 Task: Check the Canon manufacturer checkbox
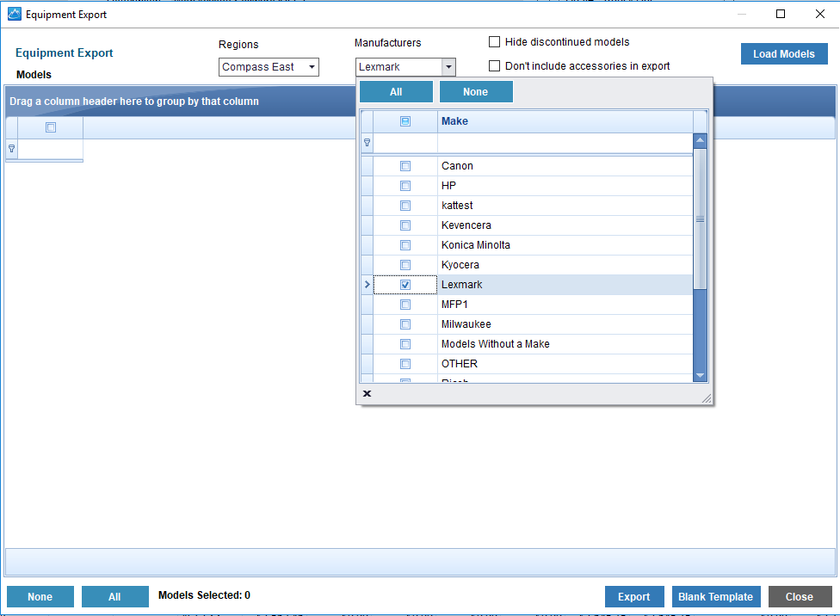click(x=405, y=166)
